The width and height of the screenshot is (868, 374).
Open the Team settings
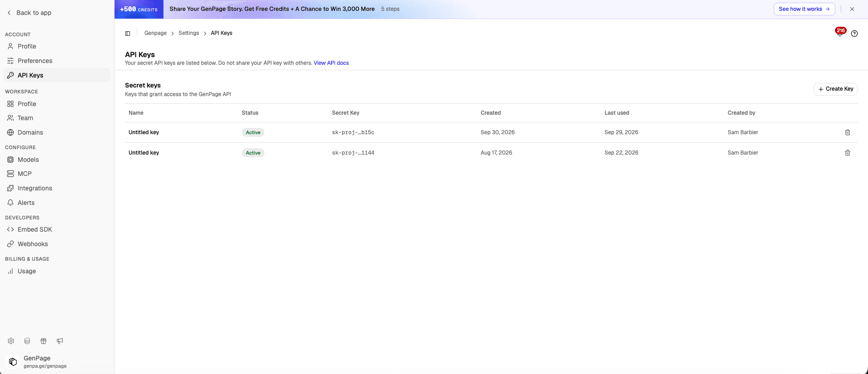pyautogui.click(x=57, y=118)
